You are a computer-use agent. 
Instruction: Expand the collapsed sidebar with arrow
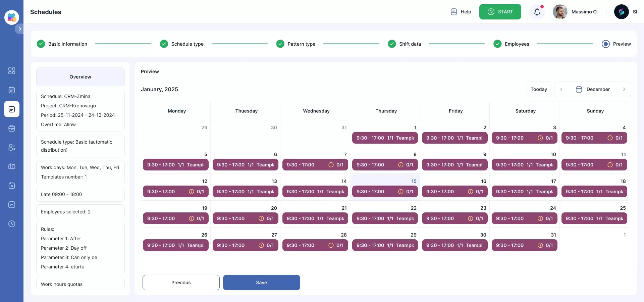[20, 29]
